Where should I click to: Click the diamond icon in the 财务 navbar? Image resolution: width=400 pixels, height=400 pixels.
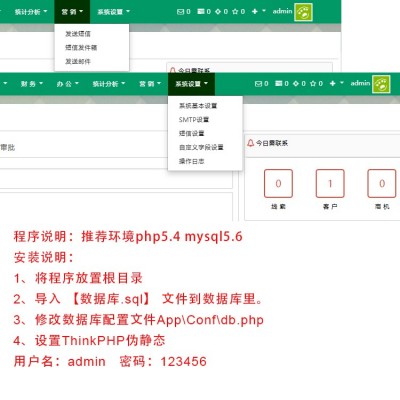tap(296, 84)
